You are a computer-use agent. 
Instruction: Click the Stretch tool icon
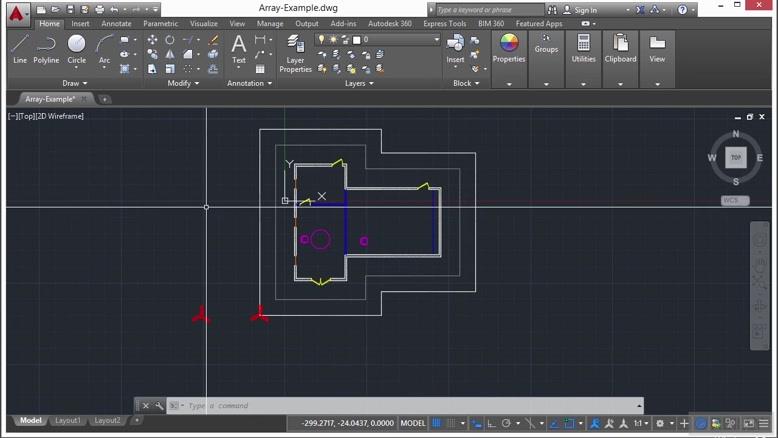(x=152, y=69)
